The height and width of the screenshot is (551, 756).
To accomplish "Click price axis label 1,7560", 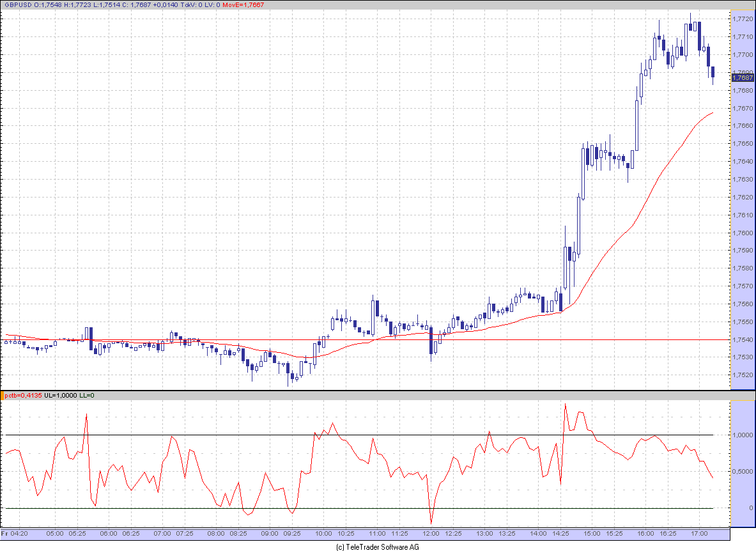I will [743, 304].
